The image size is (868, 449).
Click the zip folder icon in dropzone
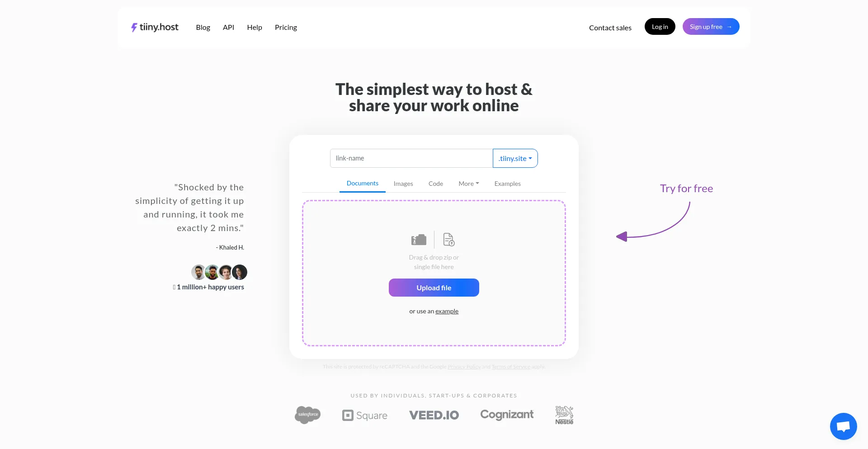pyautogui.click(x=419, y=240)
